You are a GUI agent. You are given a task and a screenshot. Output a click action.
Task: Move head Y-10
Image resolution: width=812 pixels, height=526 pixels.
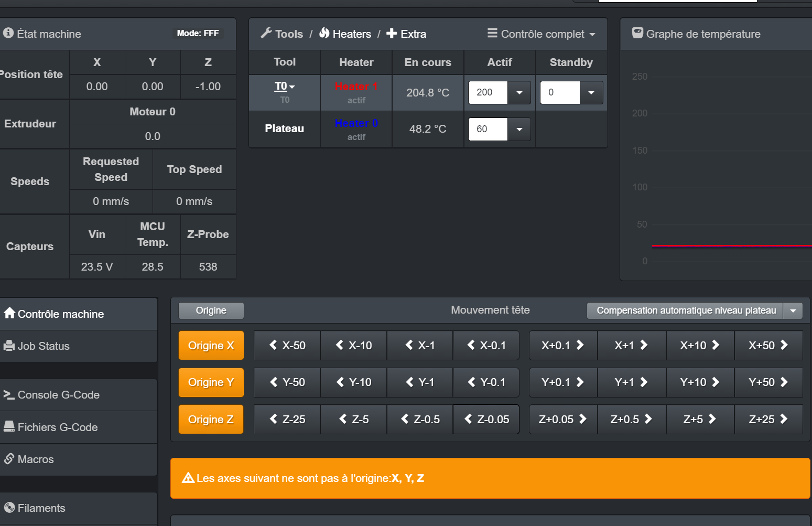click(x=353, y=382)
